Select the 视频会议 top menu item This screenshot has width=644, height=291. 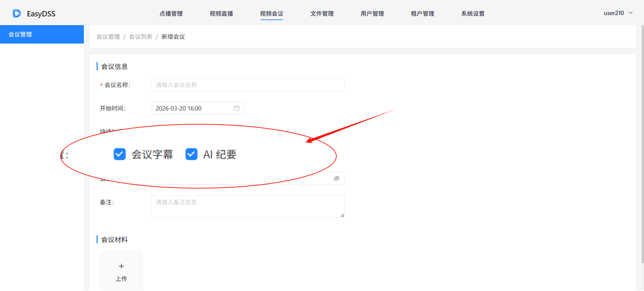[x=272, y=14]
